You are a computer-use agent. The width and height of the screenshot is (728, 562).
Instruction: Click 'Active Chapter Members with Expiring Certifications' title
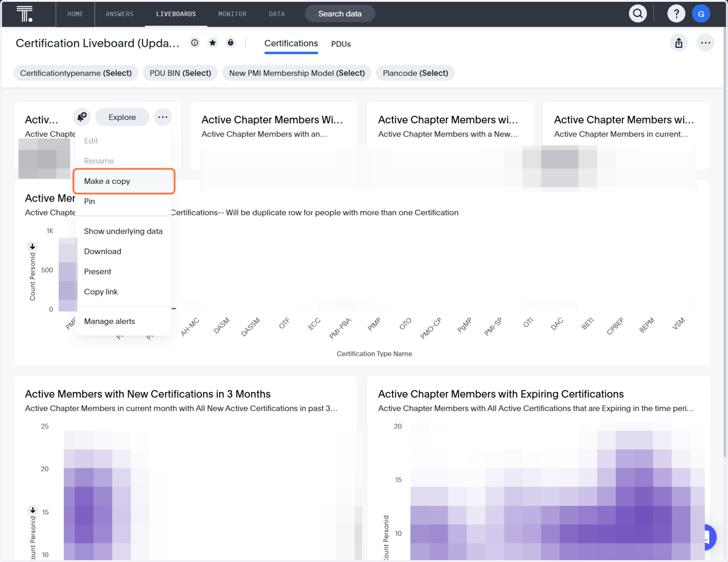[500, 394]
